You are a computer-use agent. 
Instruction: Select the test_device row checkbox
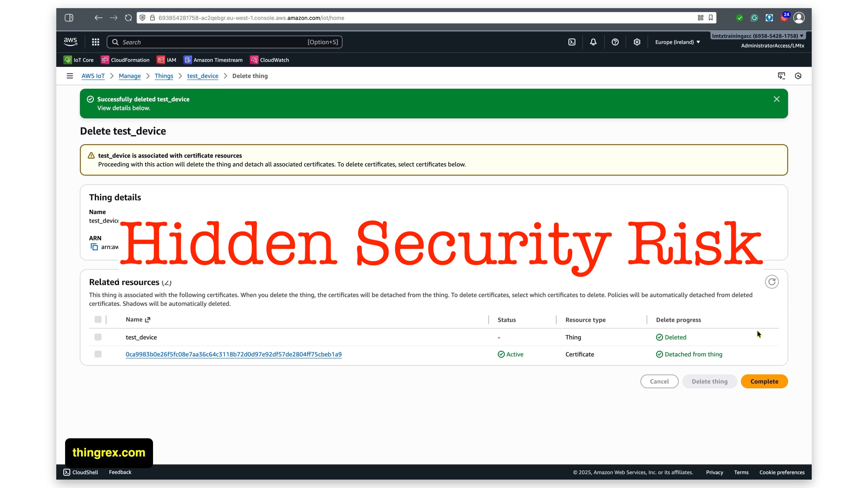[98, 337]
